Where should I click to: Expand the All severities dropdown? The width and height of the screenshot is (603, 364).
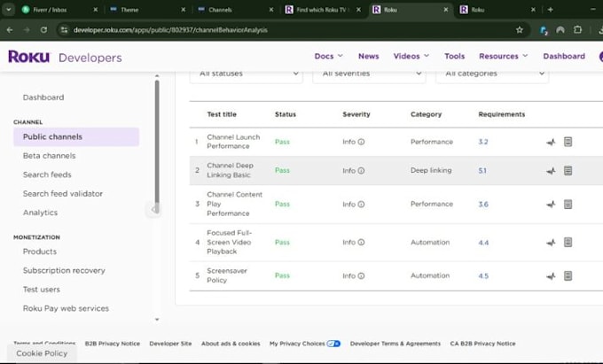[x=369, y=74]
